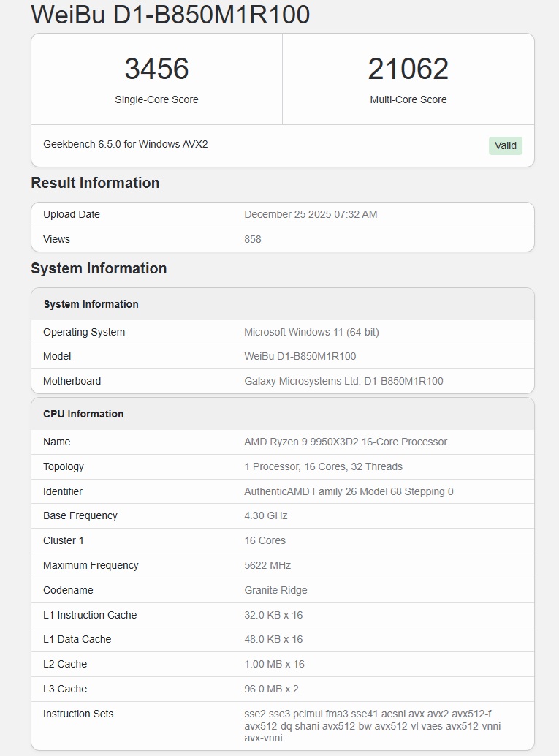The image size is (559, 756).
Task: Click the topology value with 32 Threads
Action: (x=323, y=466)
